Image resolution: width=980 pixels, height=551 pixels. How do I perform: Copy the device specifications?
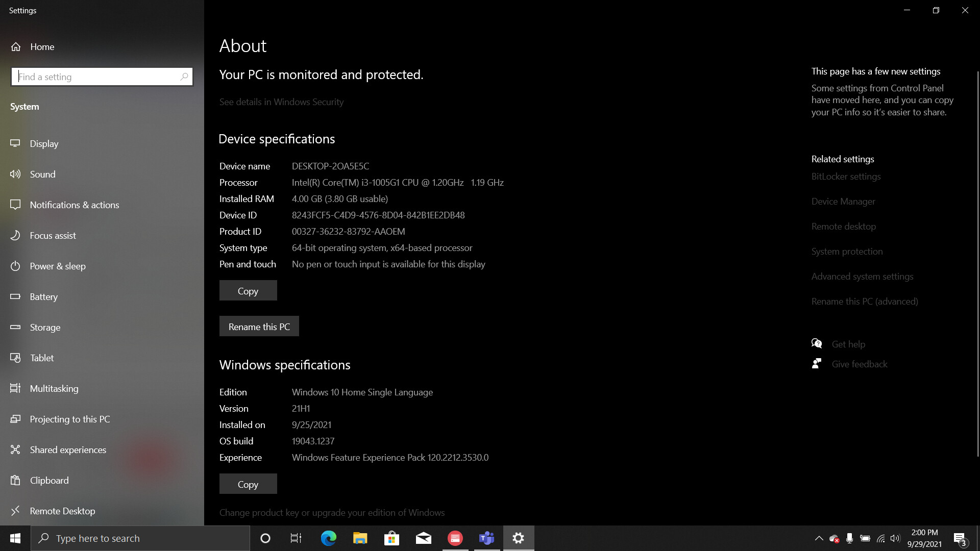click(x=248, y=290)
